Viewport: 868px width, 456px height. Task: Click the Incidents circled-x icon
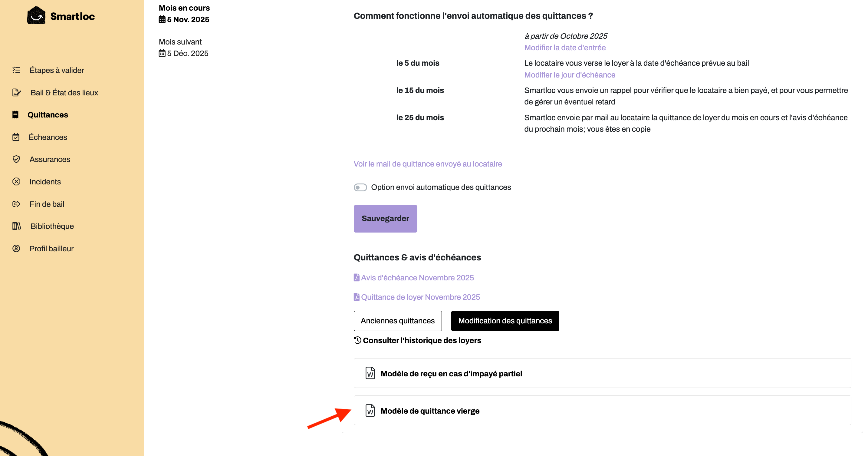click(16, 182)
